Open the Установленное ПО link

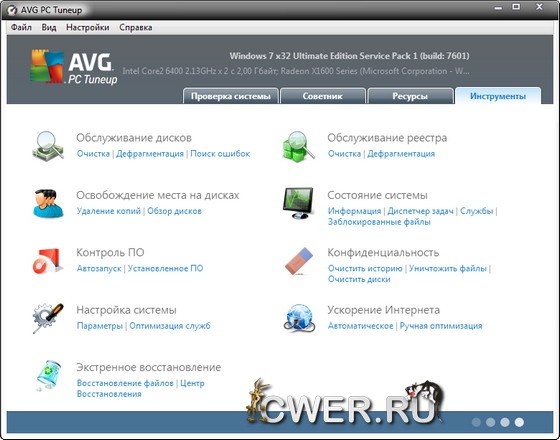(165, 269)
